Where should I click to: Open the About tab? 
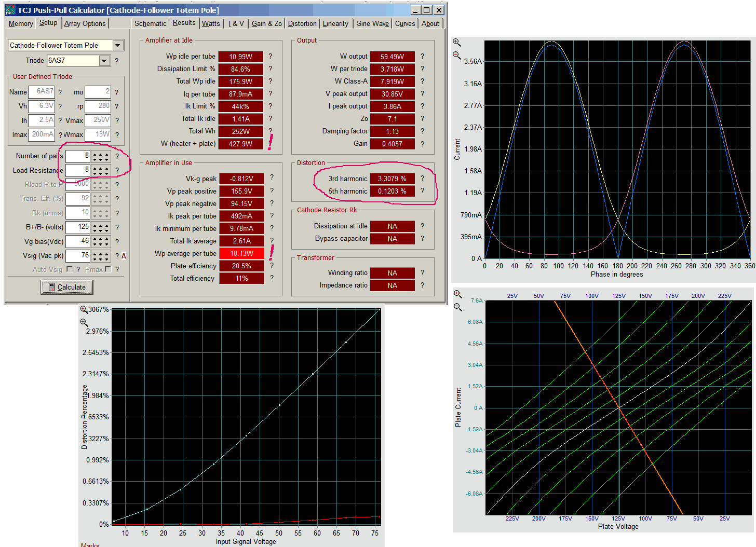click(x=430, y=23)
